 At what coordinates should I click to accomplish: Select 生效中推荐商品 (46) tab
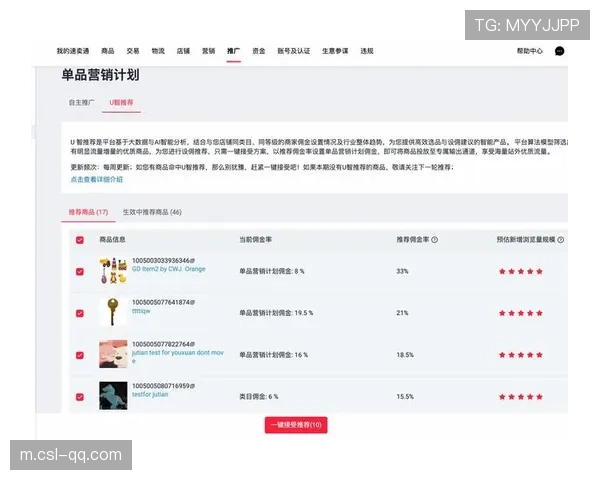click(152, 212)
